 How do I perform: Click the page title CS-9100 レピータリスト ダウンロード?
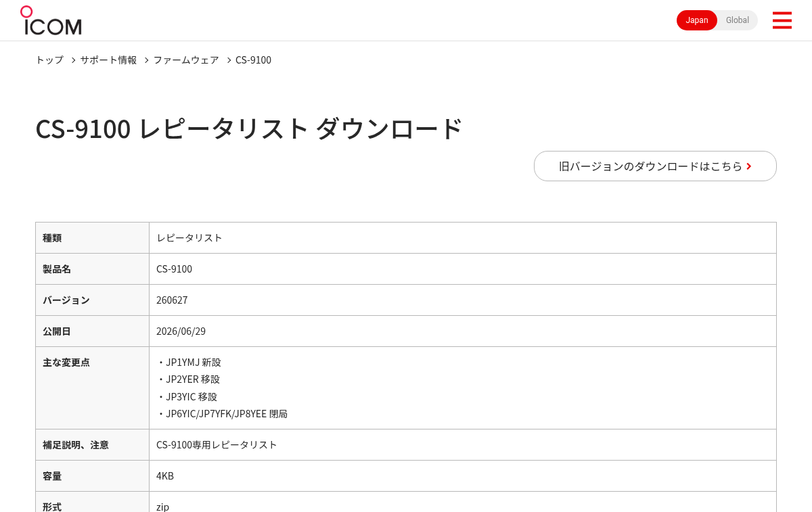(x=249, y=129)
